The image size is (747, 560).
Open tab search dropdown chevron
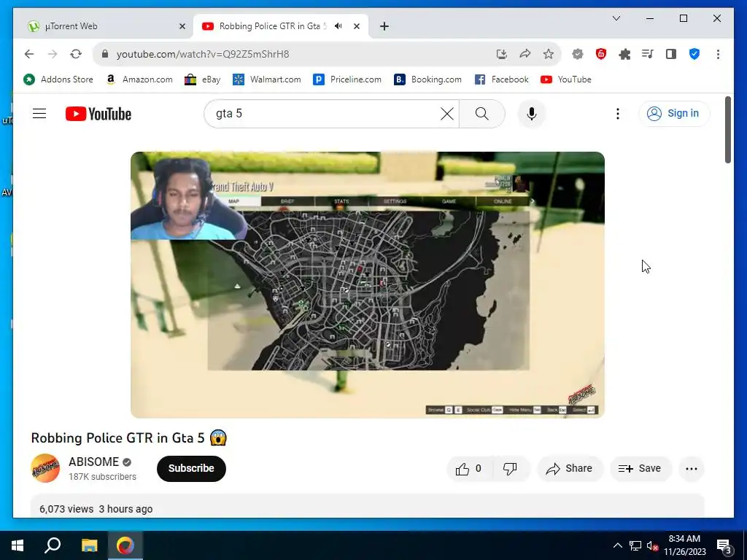pos(616,18)
